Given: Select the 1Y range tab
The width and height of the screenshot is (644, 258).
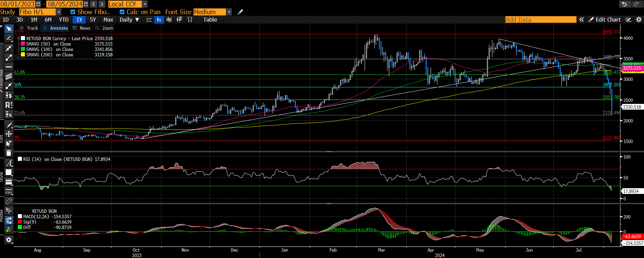Looking at the screenshot, I should tap(79, 20).
